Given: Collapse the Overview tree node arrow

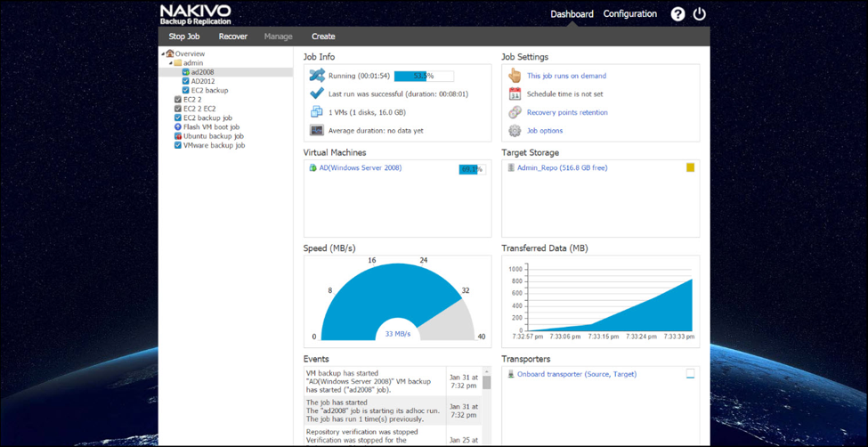Looking at the screenshot, I should point(163,53).
